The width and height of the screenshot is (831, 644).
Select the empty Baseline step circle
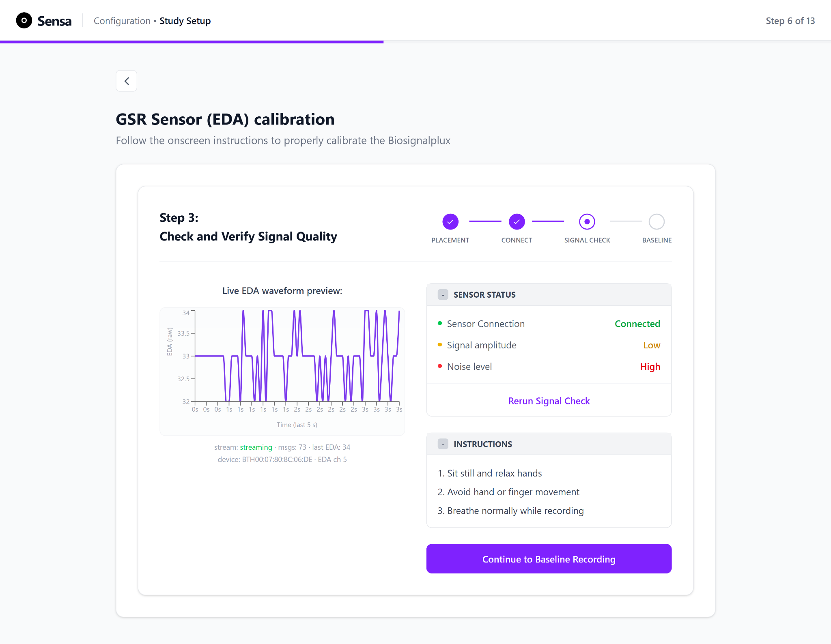(x=657, y=222)
